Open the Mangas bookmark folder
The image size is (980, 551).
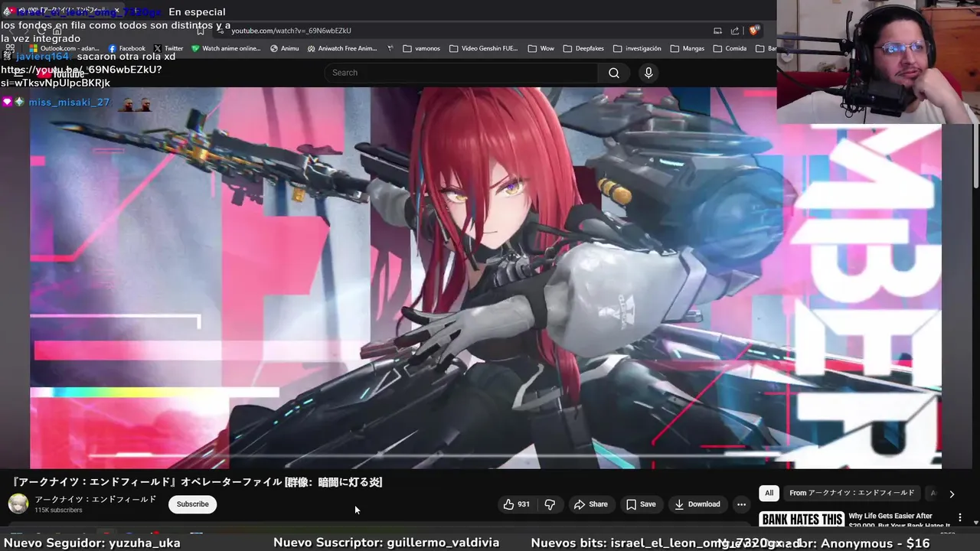(x=688, y=48)
